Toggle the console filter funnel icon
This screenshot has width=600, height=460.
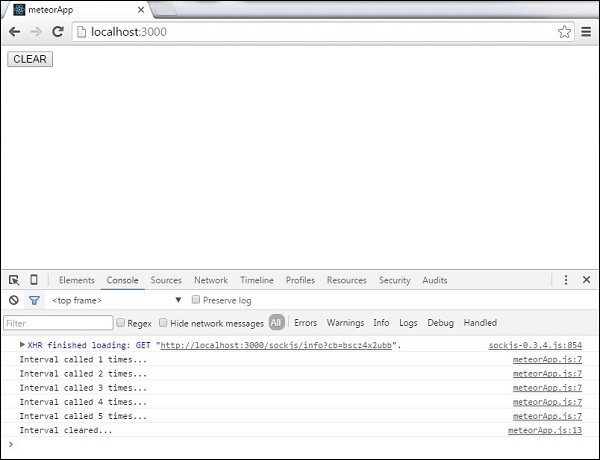tap(34, 300)
